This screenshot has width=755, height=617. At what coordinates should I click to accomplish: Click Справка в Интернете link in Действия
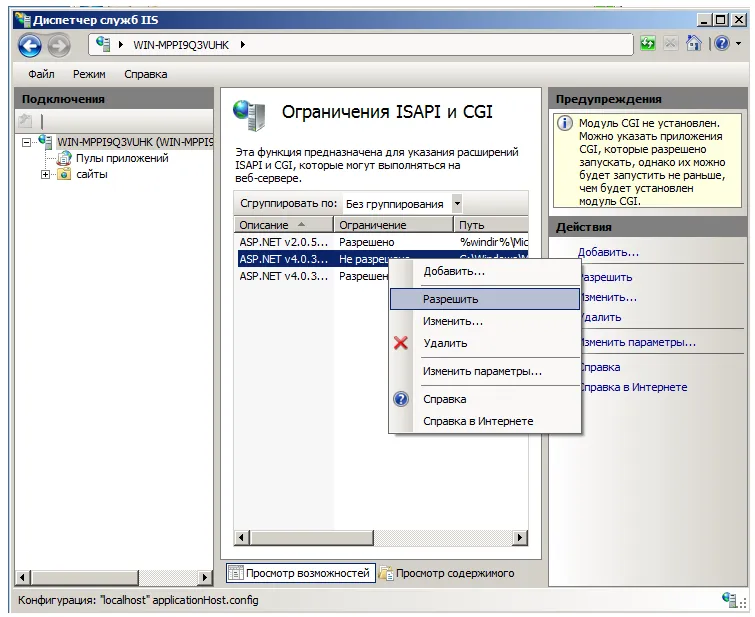(x=634, y=387)
